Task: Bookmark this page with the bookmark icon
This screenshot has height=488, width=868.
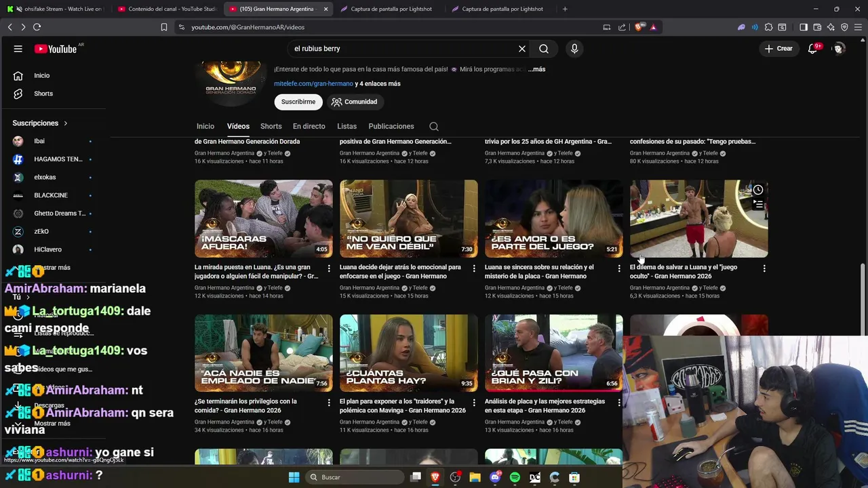Action: [x=164, y=27]
